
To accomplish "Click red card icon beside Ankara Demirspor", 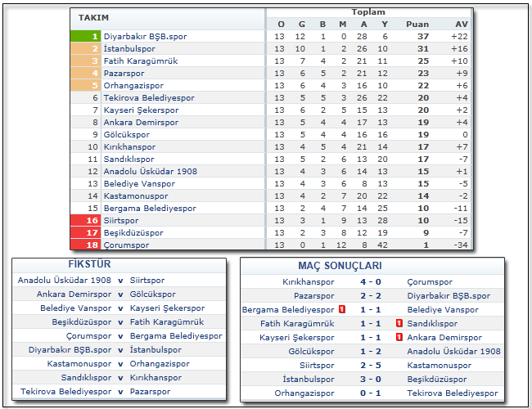I will pyautogui.click(x=399, y=338).
